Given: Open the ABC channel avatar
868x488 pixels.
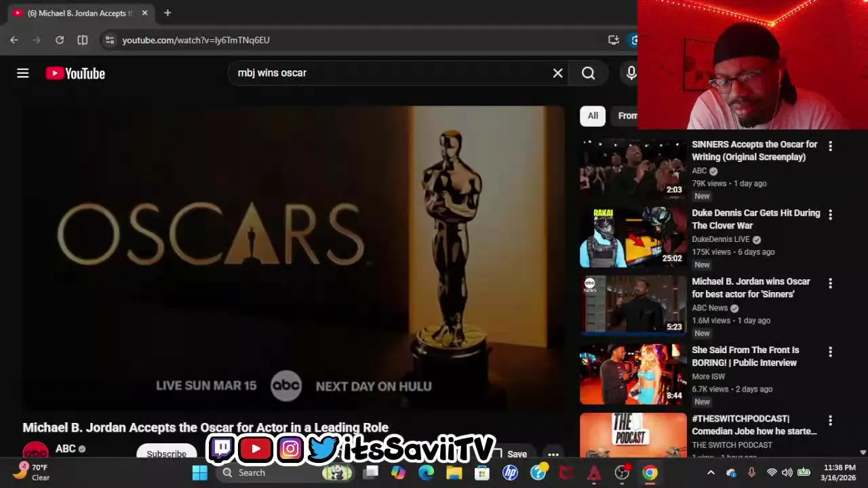Looking at the screenshot, I should point(35,451).
